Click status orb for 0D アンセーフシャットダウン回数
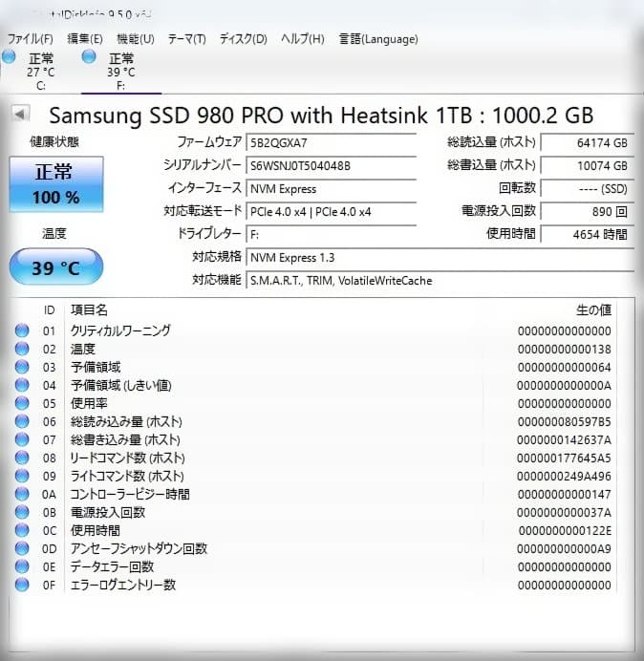 click(x=22, y=548)
